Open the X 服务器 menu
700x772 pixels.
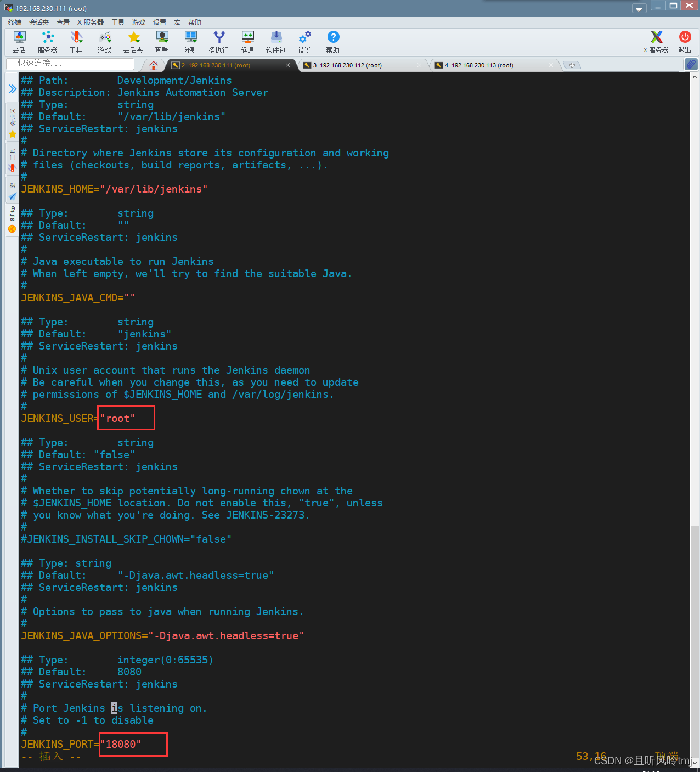click(91, 22)
